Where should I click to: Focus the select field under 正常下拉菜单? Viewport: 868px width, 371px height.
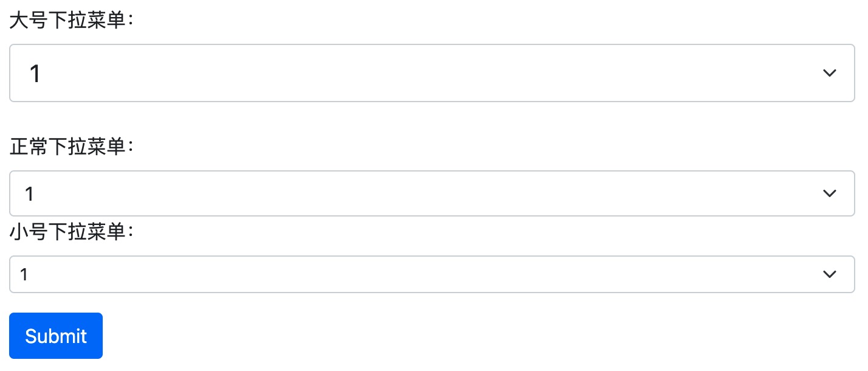[x=432, y=193]
